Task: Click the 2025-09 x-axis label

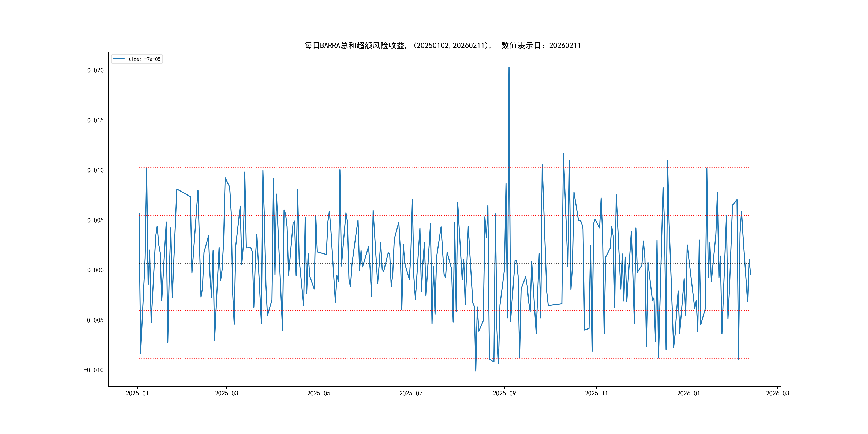Action: (504, 393)
